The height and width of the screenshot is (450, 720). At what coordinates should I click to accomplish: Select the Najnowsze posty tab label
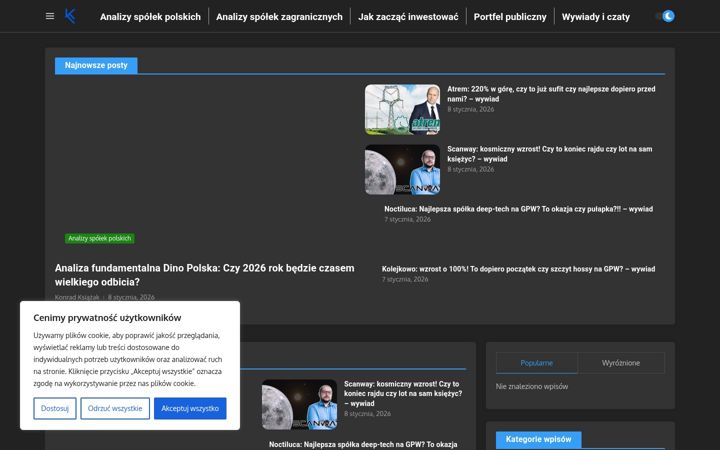[96, 65]
